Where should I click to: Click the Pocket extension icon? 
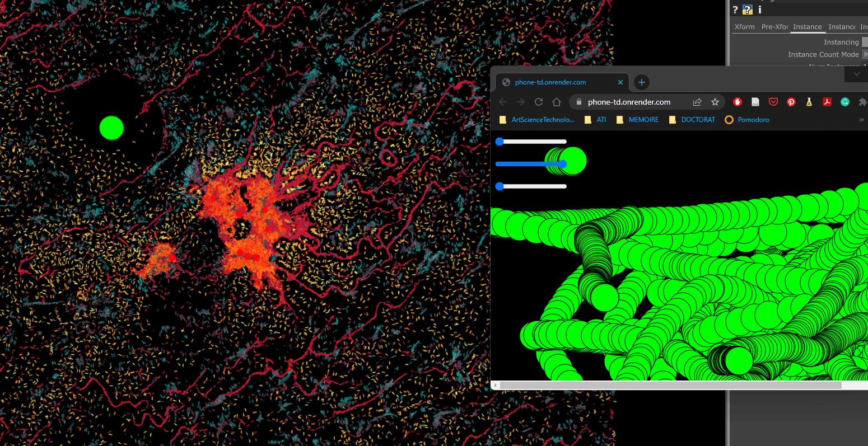tap(773, 102)
